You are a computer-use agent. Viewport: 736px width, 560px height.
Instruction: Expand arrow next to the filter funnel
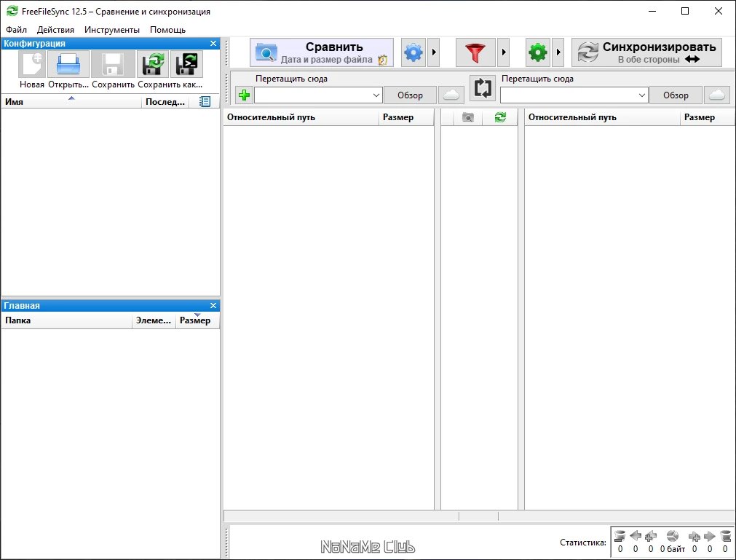(x=503, y=52)
